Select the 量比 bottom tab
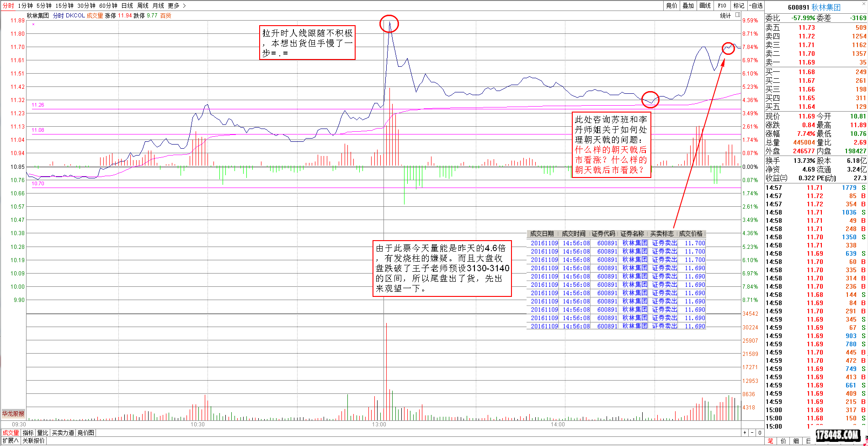 point(43,433)
